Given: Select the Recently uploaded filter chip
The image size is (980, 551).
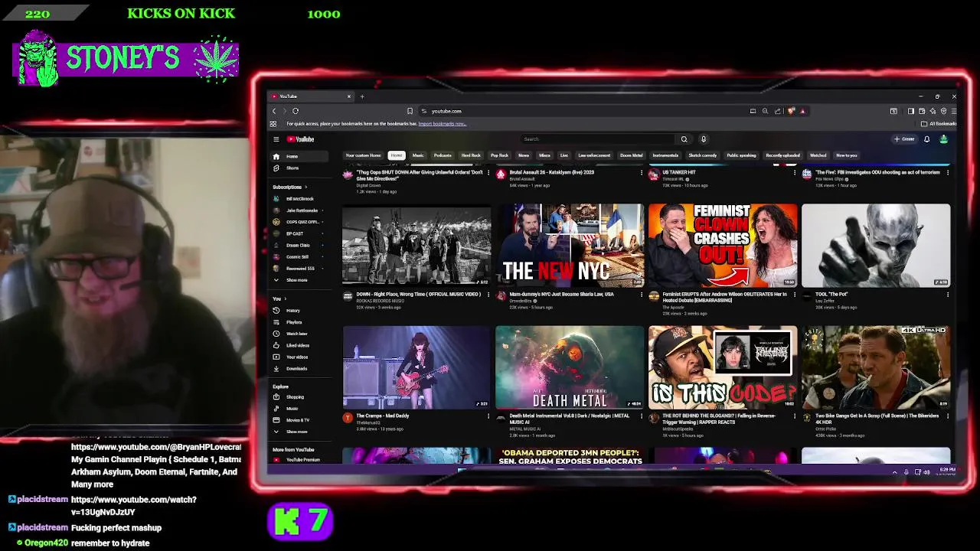Looking at the screenshot, I should 783,155.
